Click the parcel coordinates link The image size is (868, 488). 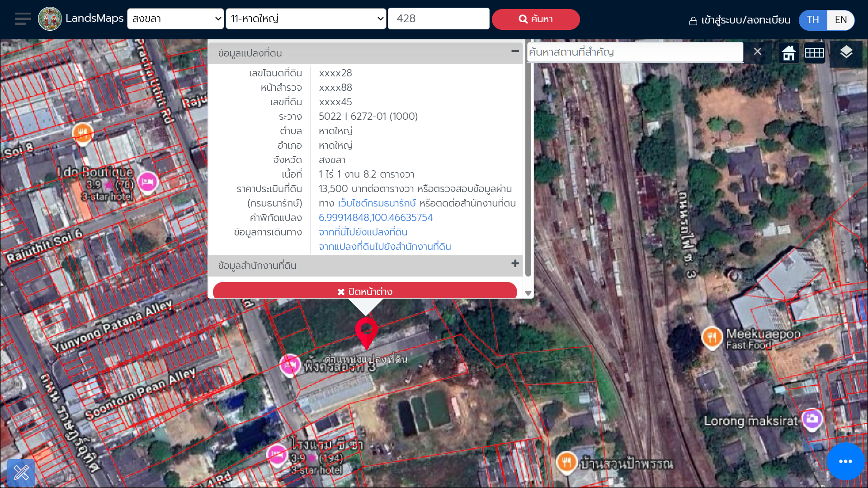[x=376, y=217]
